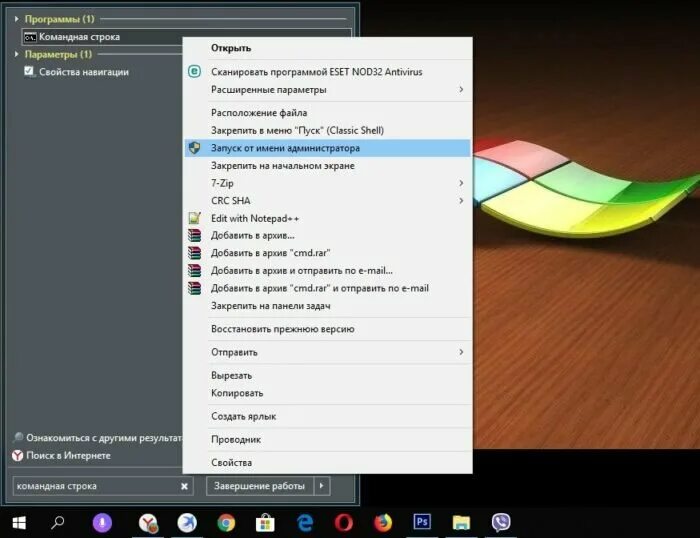Screen dimensions: 700x538
Task: Click the administrator shield icon
Action: point(194,148)
